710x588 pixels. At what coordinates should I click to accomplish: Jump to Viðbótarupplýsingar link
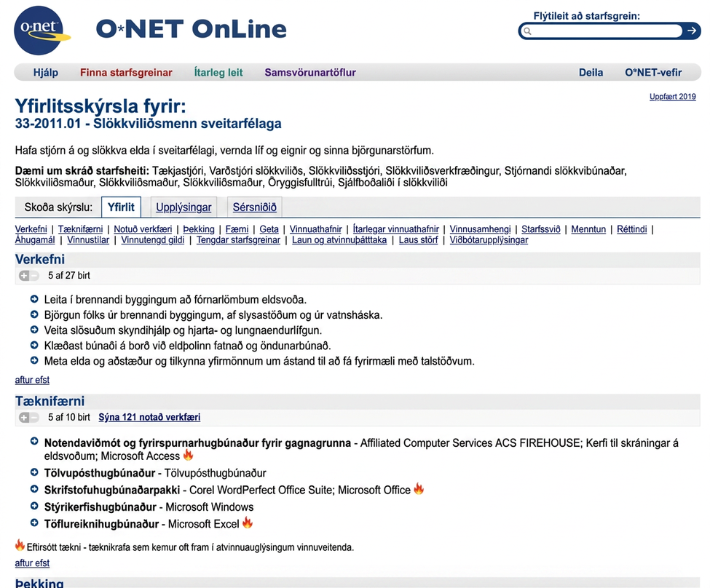[489, 240]
